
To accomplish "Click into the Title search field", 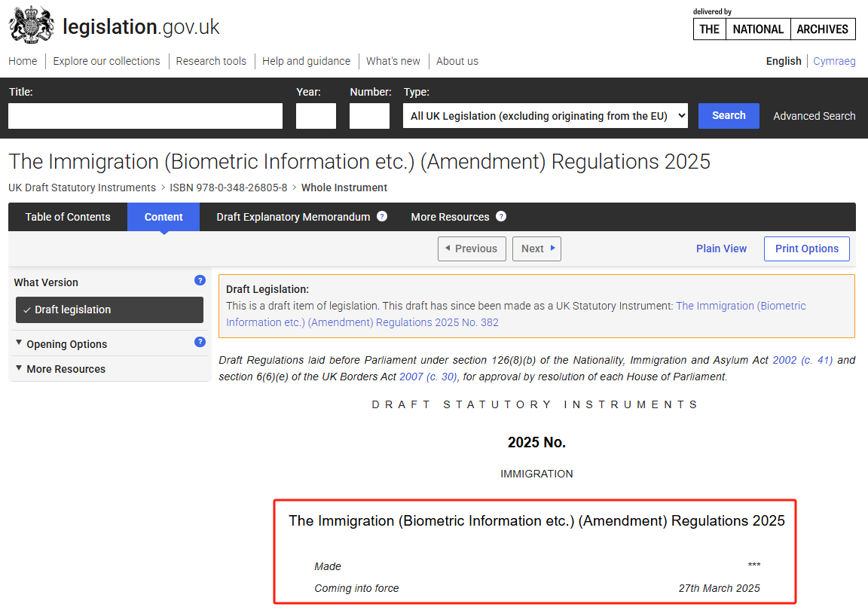I will coord(145,116).
